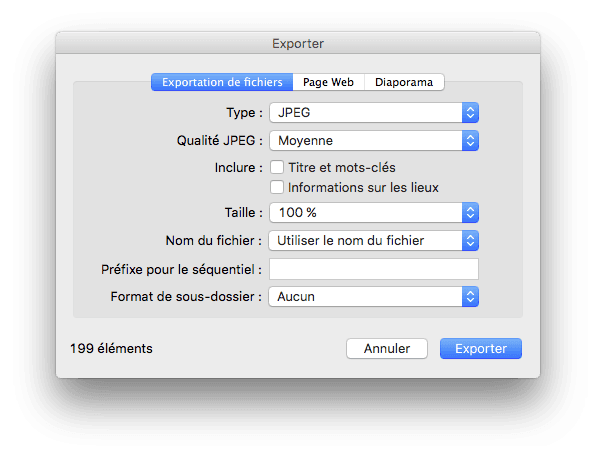Click the blue arrows beside Moyenne quality
596x458 pixels.
coord(470,141)
